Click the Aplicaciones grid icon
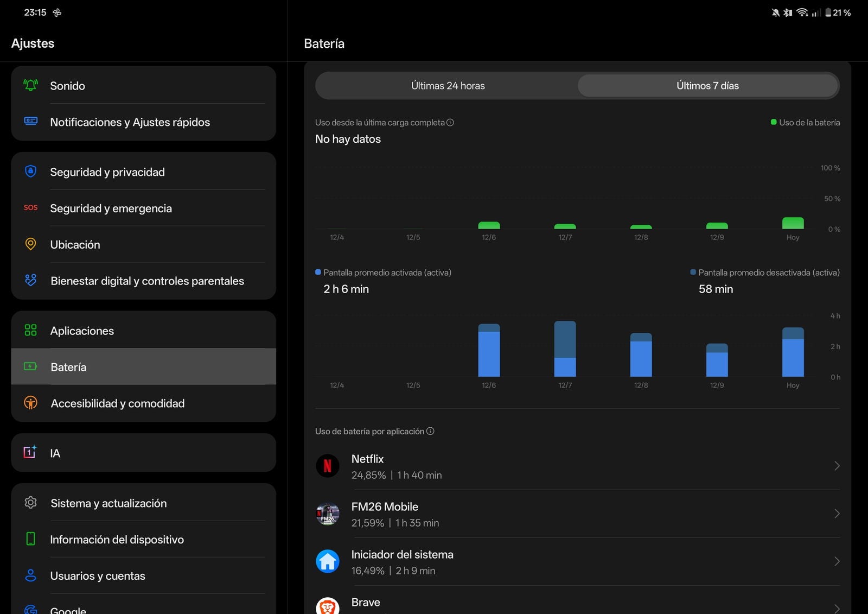 pos(31,330)
